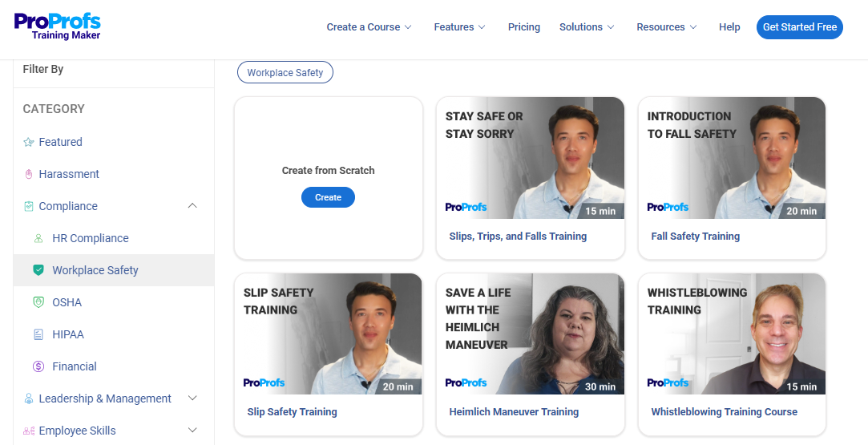
Task: Open the Help page
Action: click(x=729, y=27)
